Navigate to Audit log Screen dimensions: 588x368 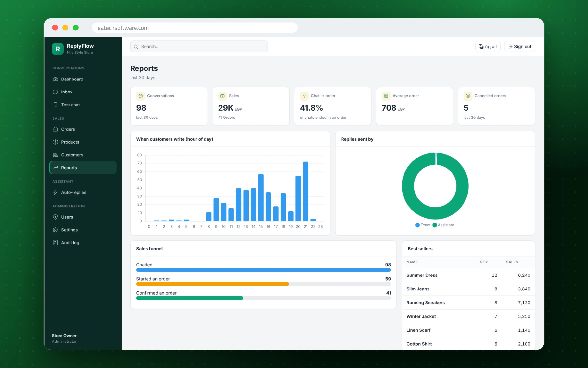pos(83,243)
